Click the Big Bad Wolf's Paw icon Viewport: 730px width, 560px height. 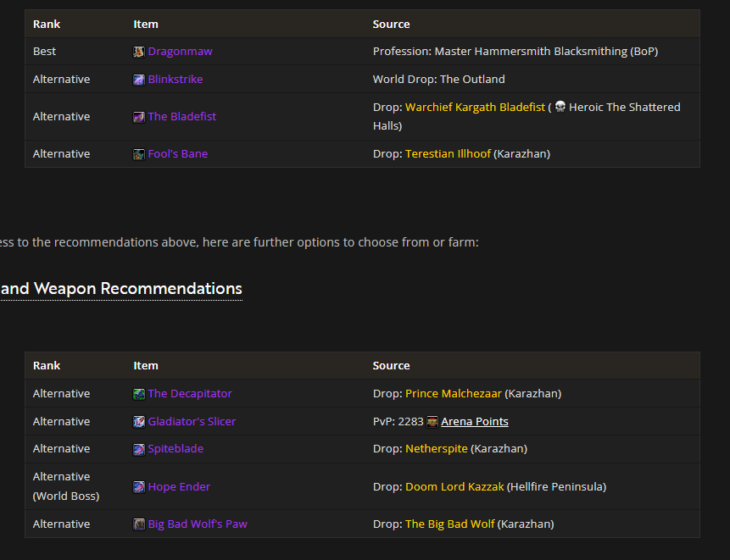pyautogui.click(x=139, y=524)
